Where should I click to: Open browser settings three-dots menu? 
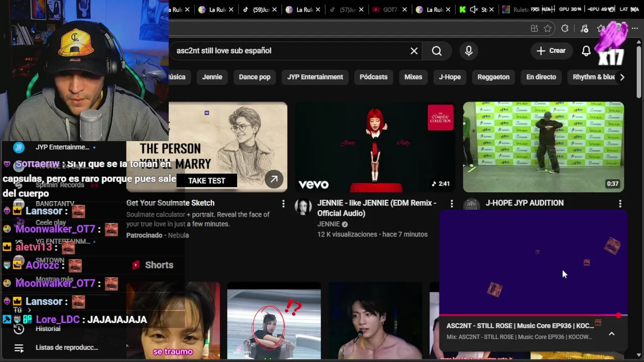point(635,29)
